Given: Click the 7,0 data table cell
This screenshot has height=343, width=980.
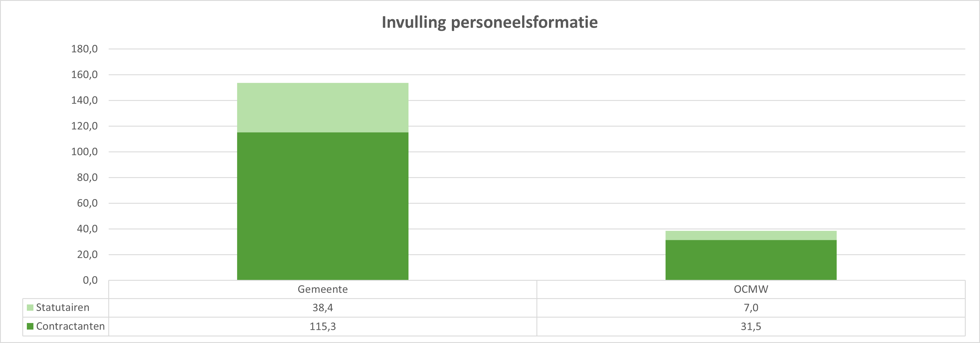Looking at the screenshot, I should (751, 308).
